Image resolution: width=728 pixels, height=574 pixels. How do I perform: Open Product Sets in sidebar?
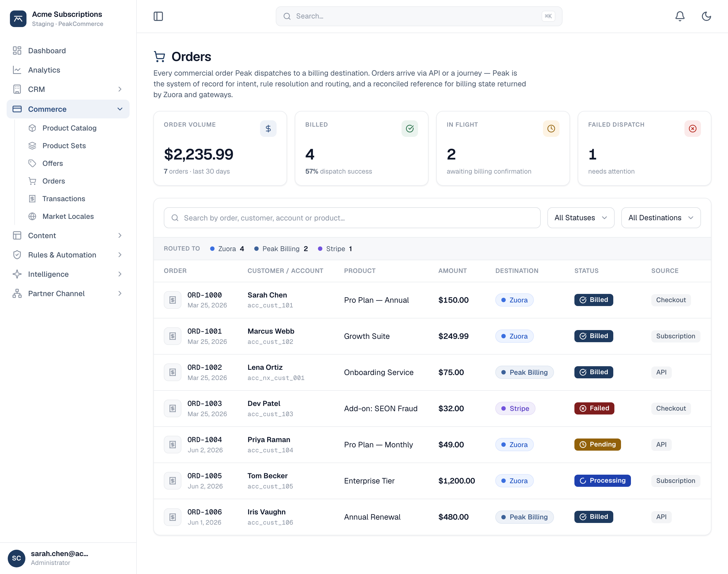pos(76,146)
